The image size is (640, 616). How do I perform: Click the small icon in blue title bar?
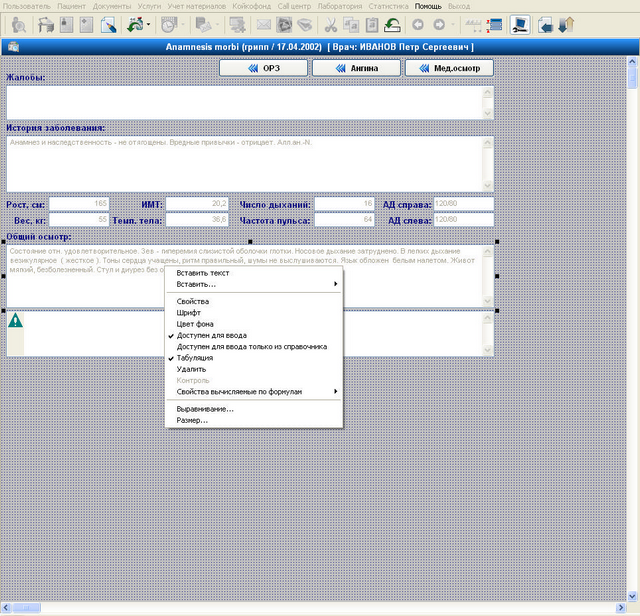tap(13, 47)
